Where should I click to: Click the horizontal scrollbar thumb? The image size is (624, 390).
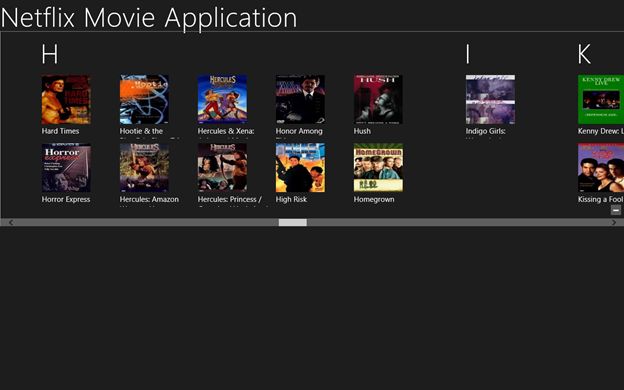[292, 222]
